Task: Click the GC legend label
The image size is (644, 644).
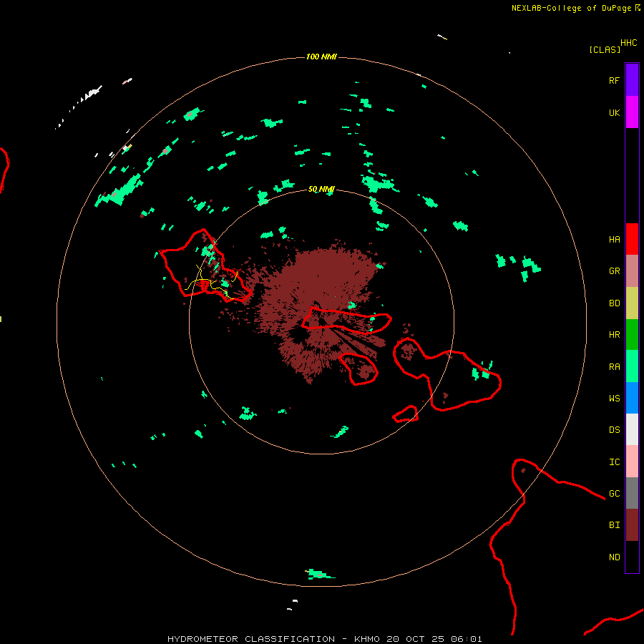Action: click(614, 494)
